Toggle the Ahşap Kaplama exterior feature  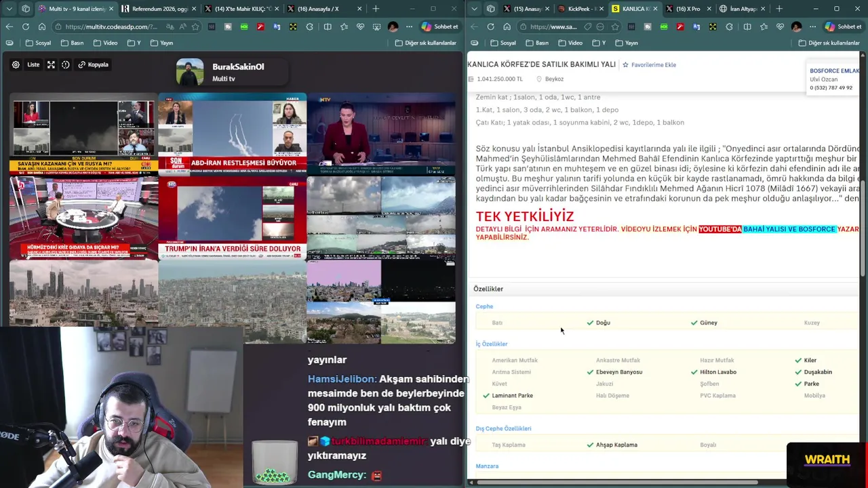612,445
